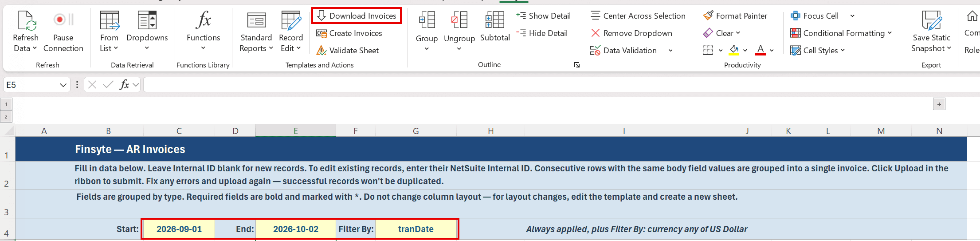Click the Borders icon

point(708,50)
